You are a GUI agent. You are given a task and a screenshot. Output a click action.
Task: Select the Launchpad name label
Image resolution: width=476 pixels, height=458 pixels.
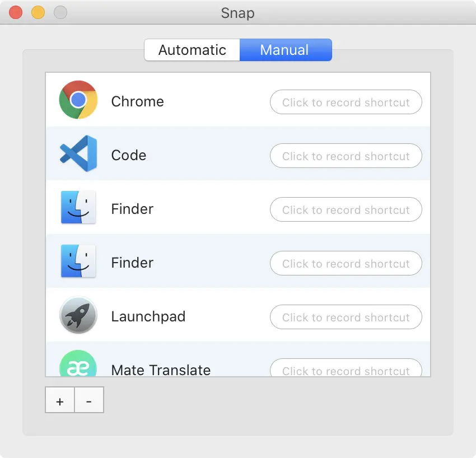click(x=148, y=316)
